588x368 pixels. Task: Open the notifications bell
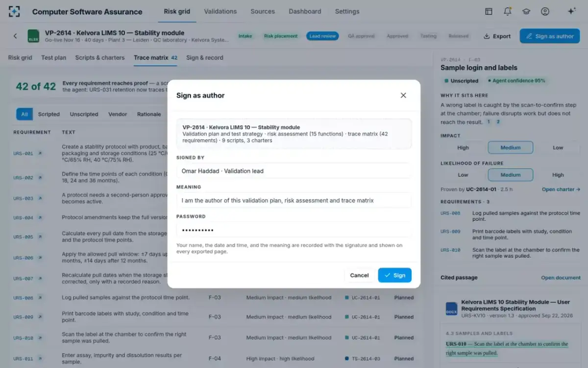(x=508, y=11)
